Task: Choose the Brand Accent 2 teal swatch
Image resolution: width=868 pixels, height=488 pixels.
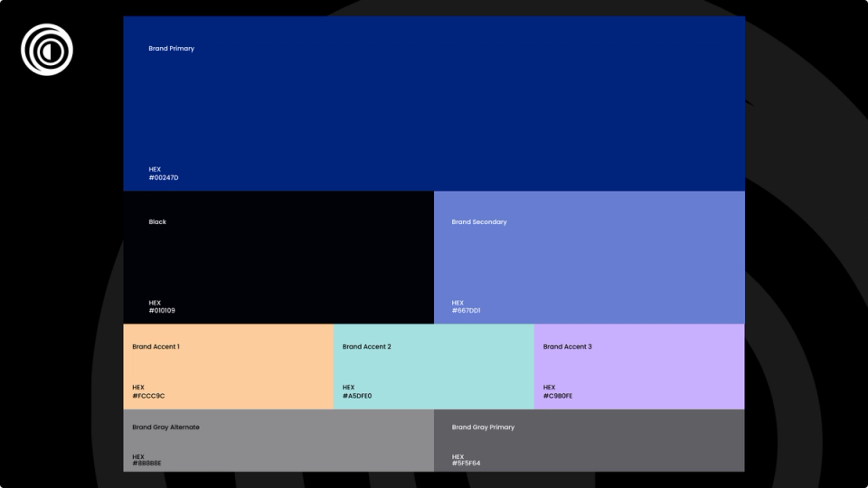Action: pyautogui.click(x=433, y=366)
